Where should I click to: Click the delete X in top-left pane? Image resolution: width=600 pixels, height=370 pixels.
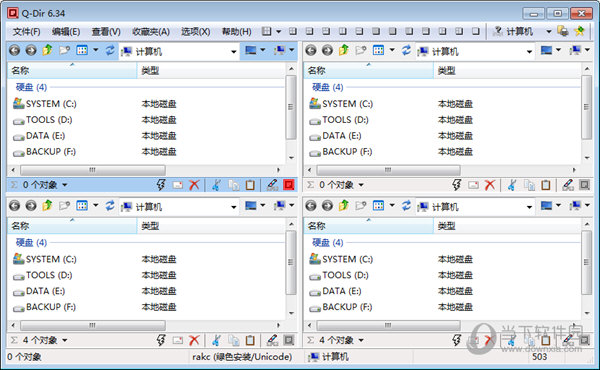coord(194,185)
